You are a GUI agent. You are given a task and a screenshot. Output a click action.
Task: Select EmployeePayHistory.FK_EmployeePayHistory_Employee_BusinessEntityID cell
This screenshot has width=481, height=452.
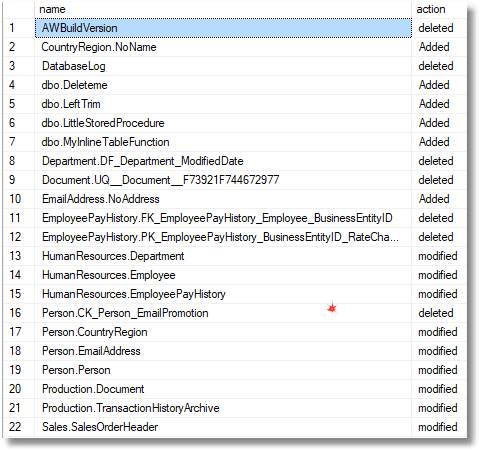pos(223,218)
